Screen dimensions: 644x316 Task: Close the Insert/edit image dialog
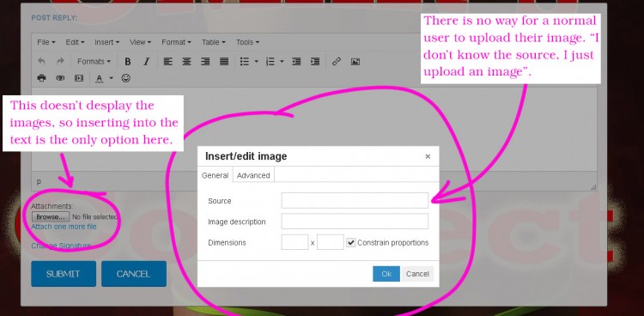(x=428, y=156)
